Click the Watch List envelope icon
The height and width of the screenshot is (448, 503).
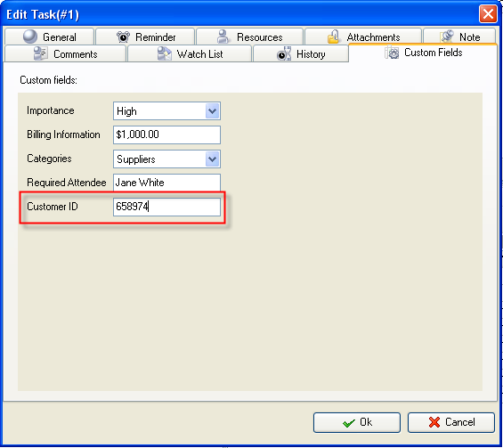(165, 53)
